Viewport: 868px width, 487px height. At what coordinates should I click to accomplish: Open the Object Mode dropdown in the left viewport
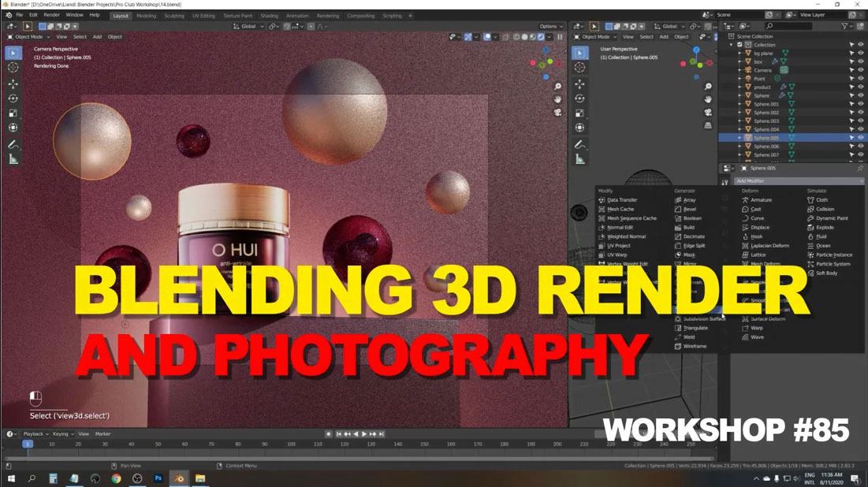29,36
